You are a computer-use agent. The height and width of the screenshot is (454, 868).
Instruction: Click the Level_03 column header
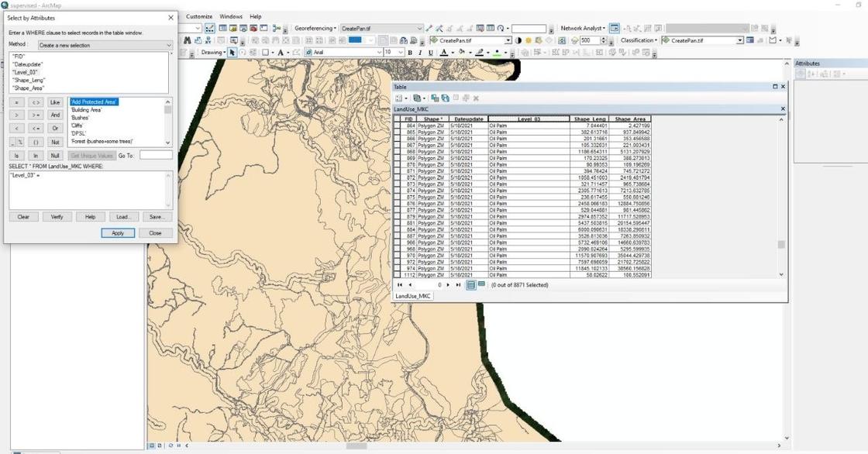[x=529, y=119]
